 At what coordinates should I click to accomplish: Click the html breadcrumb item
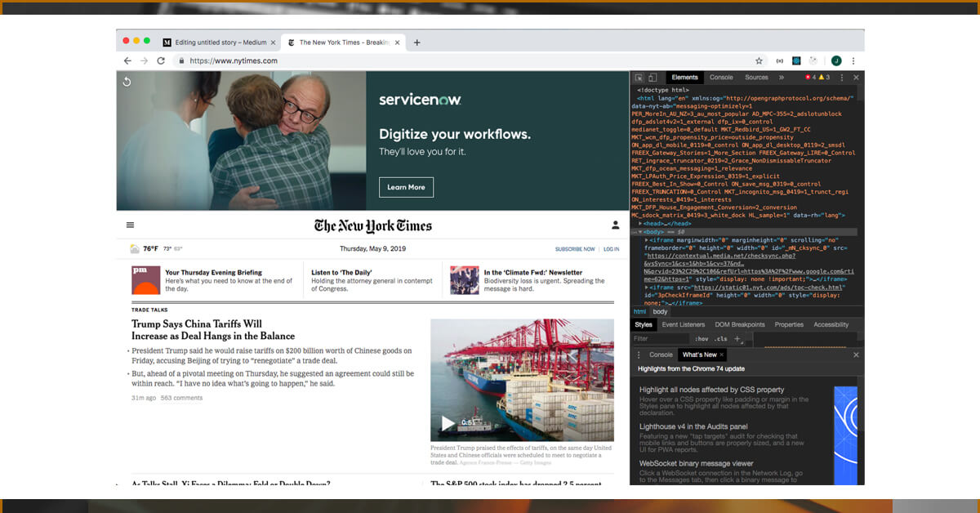point(639,311)
